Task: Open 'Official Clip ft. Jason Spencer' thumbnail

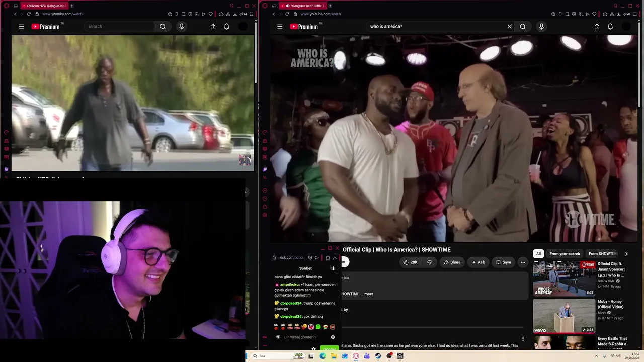Action: point(564,279)
